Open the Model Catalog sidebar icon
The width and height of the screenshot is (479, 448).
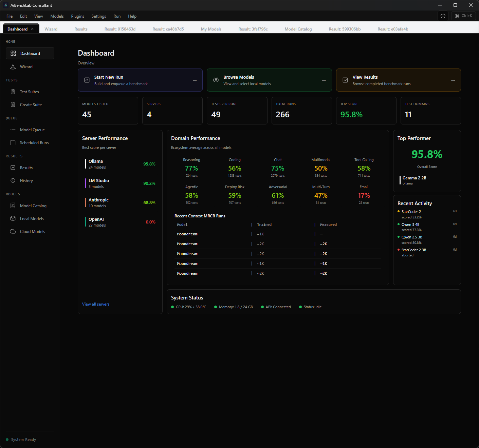point(13,206)
